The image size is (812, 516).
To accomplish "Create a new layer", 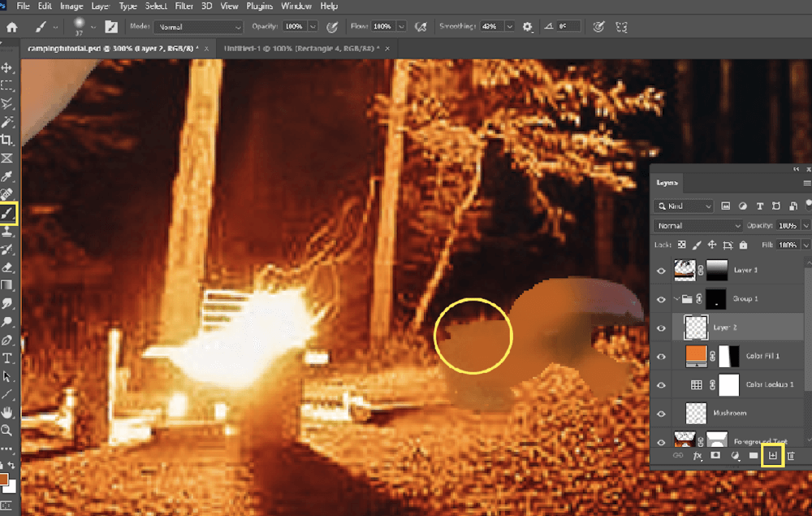I will (773, 455).
